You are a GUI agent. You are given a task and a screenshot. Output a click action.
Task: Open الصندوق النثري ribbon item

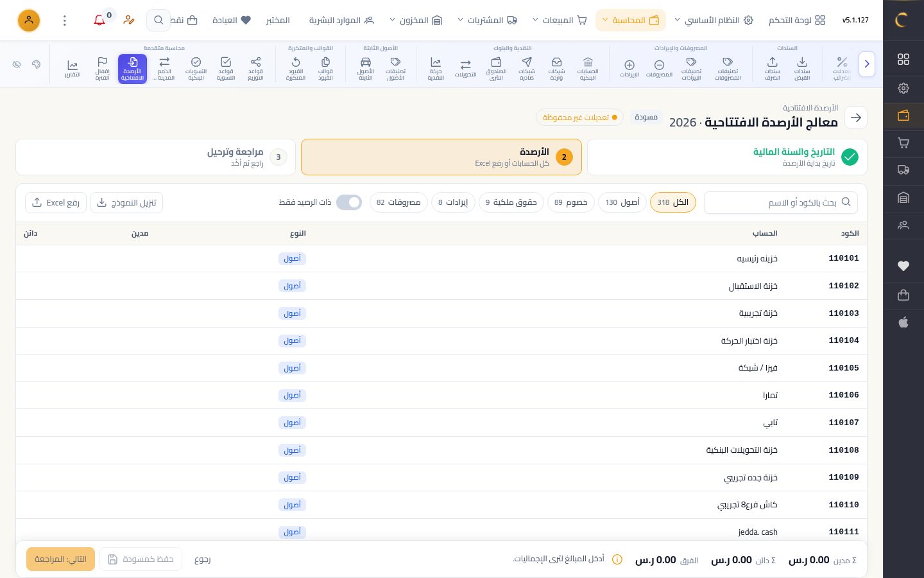496,69
